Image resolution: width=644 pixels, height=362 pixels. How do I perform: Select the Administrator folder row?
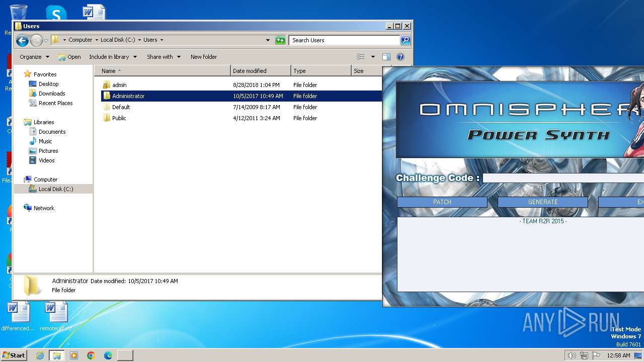242,96
